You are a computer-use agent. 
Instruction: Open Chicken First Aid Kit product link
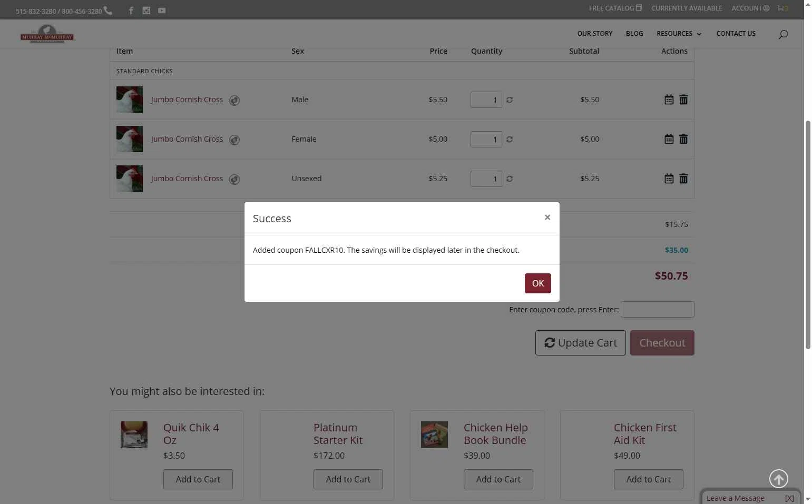645,434
